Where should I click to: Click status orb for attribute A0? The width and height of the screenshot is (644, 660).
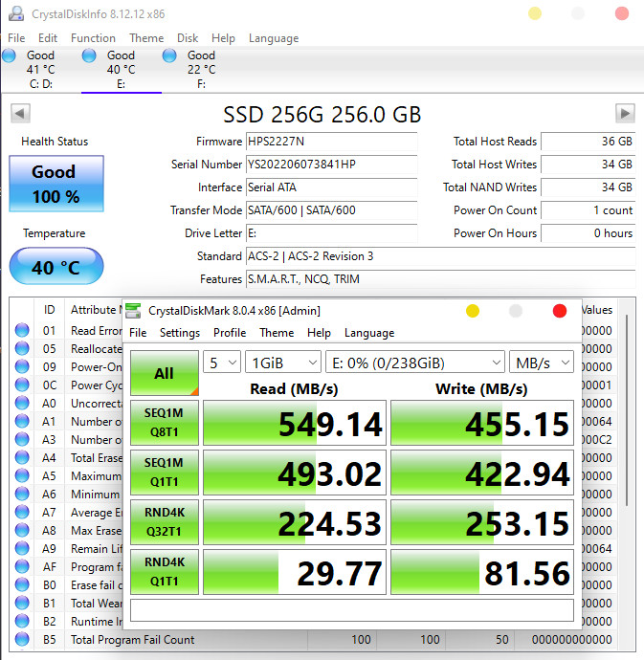pyautogui.click(x=22, y=403)
